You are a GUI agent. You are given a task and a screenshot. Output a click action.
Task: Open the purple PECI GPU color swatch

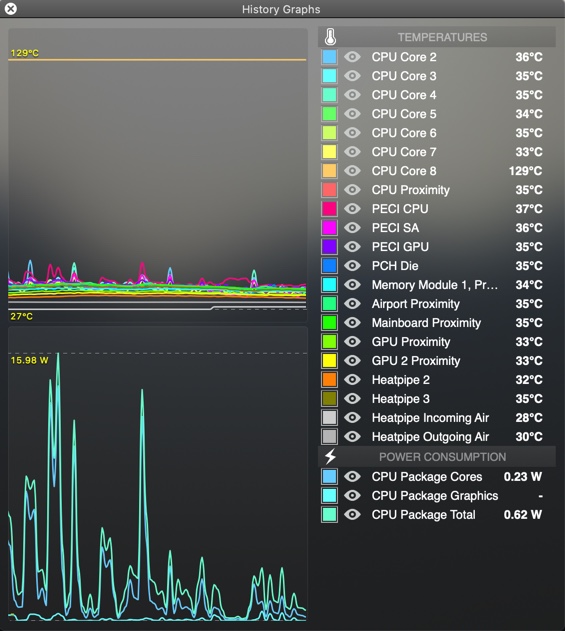coord(329,247)
